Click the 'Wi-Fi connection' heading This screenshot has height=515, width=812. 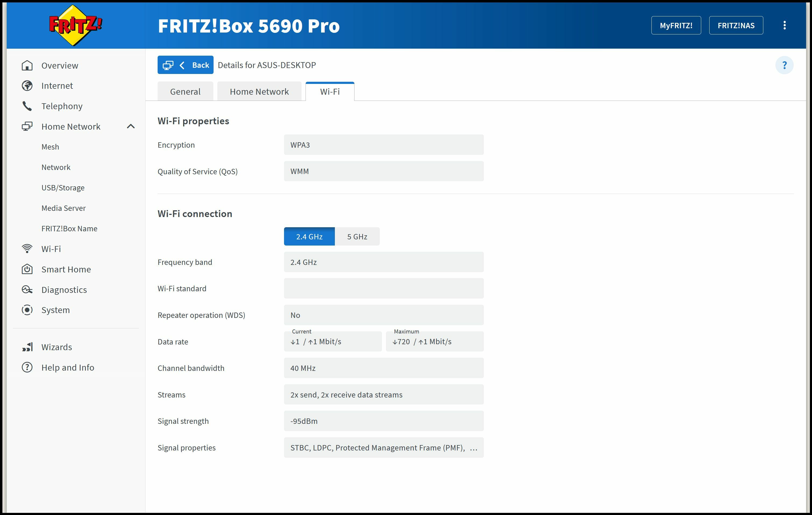[x=195, y=214]
